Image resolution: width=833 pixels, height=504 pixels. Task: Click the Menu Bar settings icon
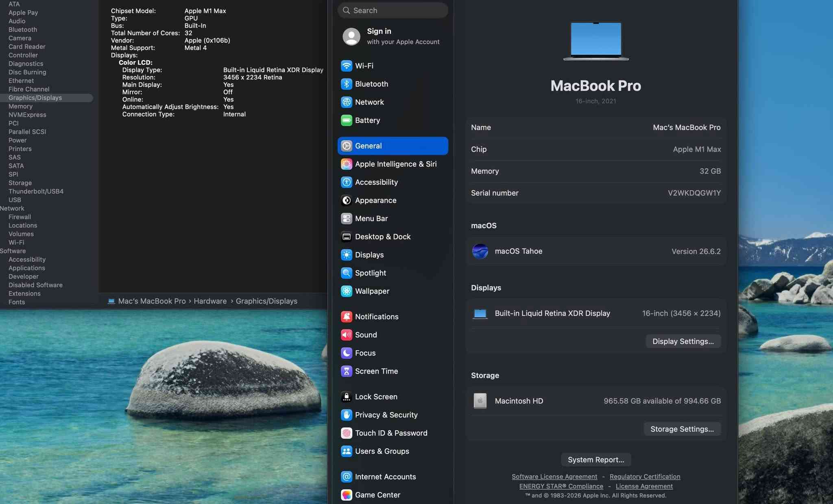coord(346,218)
